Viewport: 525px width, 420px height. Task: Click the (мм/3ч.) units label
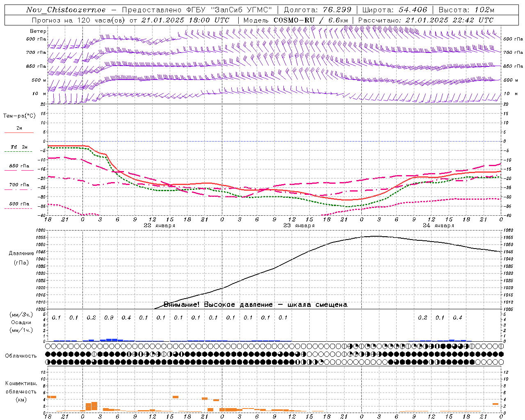[21, 315]
